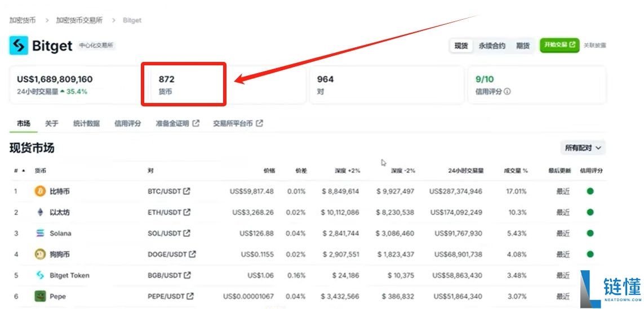Screen dimensions: 644x309
Task: Sort by the 深度 +2% column header
Action: (x=348, y=171)
